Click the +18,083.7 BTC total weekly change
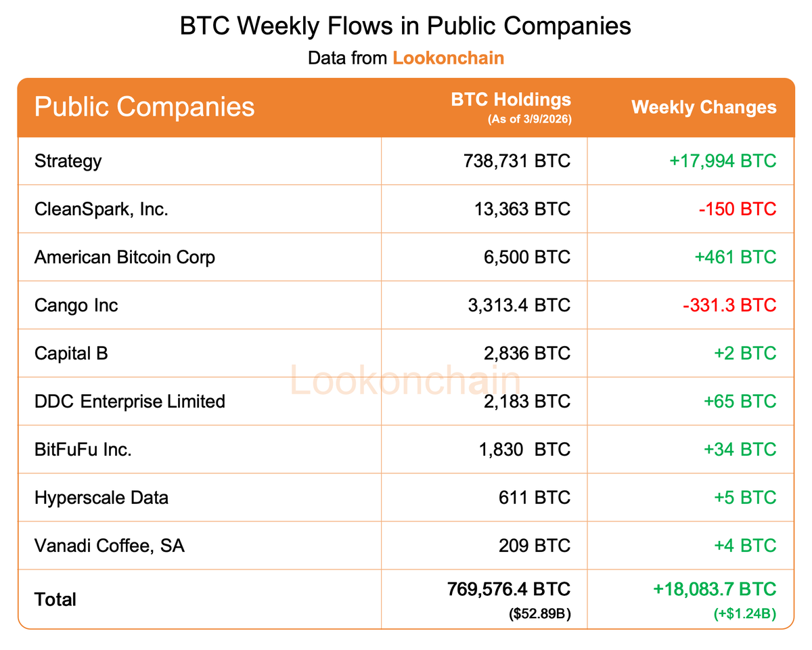 [715, 589]
